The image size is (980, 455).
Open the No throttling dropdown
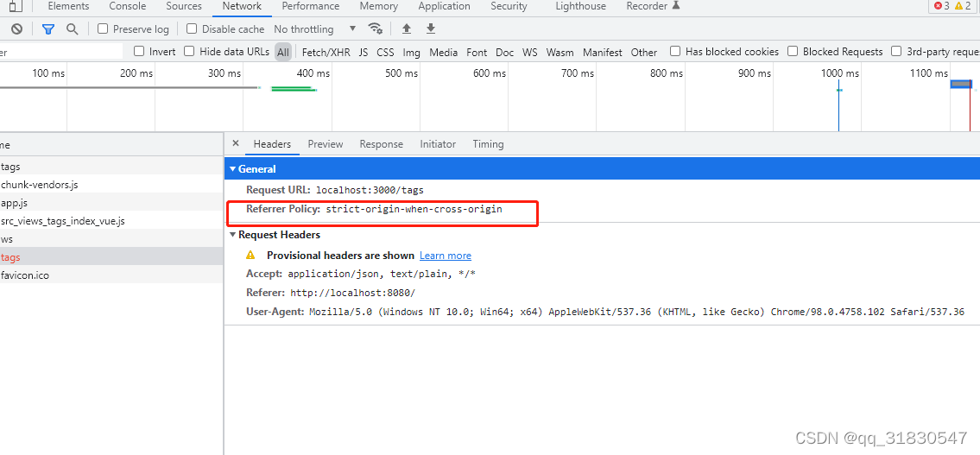pos(315,28)
